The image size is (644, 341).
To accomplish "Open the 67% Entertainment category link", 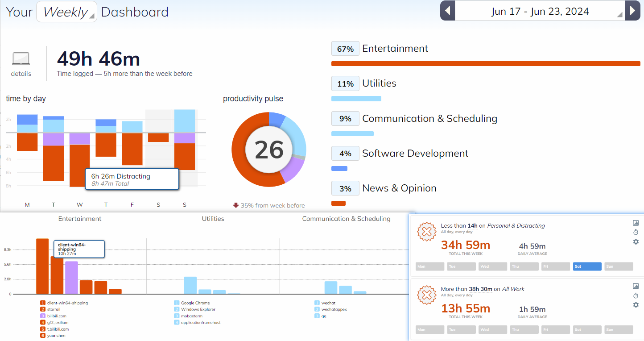I will coord(395,49).
